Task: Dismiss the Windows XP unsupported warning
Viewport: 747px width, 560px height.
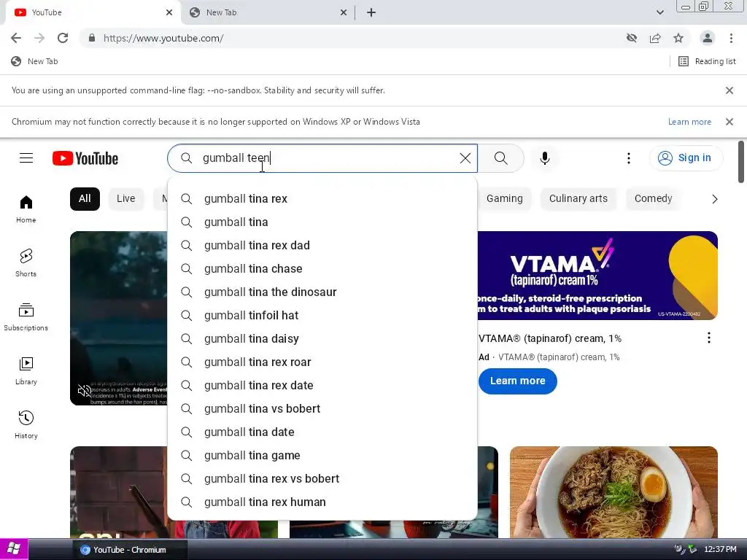Action: pos(729,122)
